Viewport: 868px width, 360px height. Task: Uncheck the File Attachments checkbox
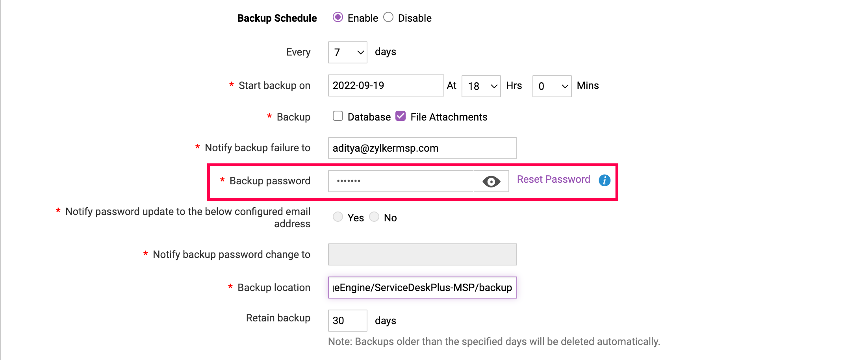click(x=401, y=116)
